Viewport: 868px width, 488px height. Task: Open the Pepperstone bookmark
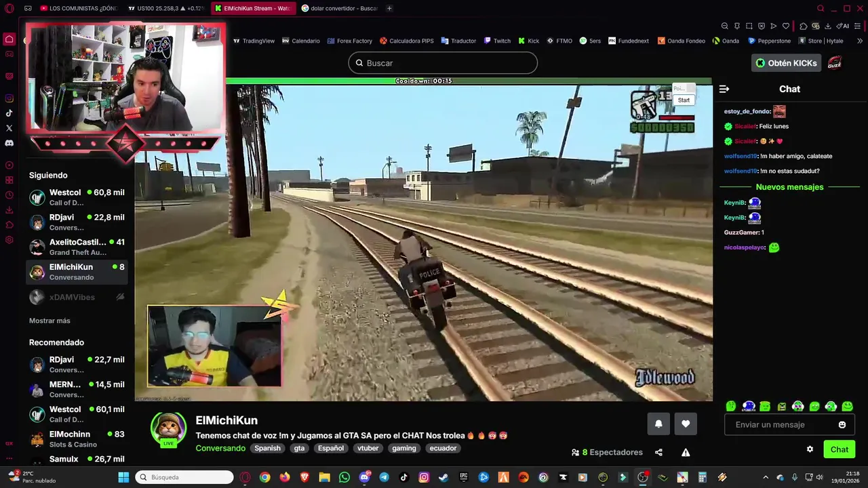[x=769, y=41]
